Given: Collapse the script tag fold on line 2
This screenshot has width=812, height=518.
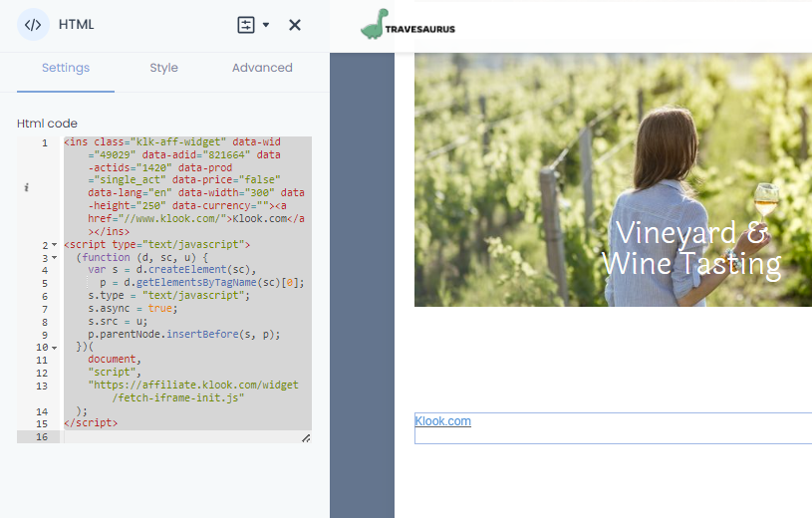Looking at the screenshot, I should click(55, 244).
